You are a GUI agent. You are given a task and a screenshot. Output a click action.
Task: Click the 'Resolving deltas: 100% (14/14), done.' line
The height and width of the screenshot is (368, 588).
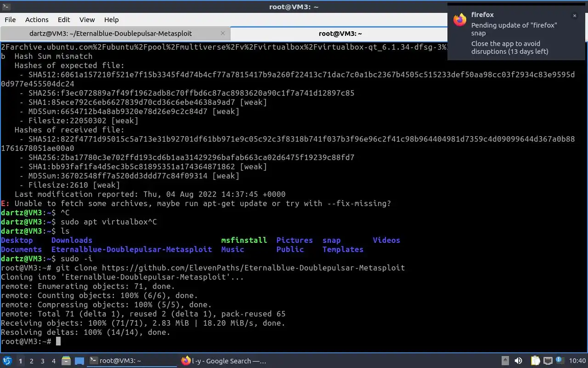pyautogui.click(x=85, y=332)
